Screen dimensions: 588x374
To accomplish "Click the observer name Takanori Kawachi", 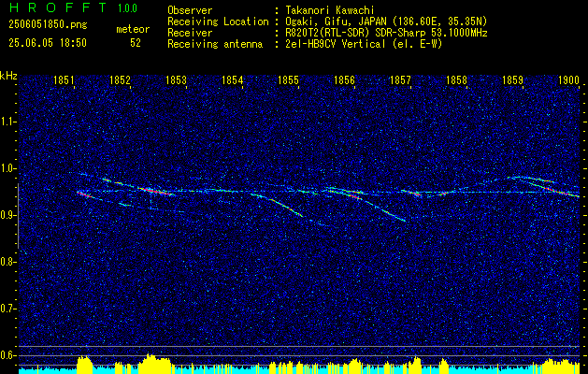I will point(329,10).
